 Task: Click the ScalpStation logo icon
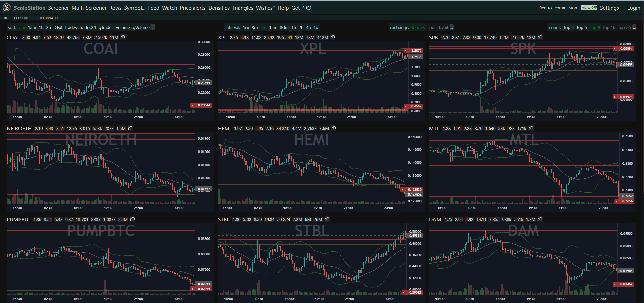7,7
